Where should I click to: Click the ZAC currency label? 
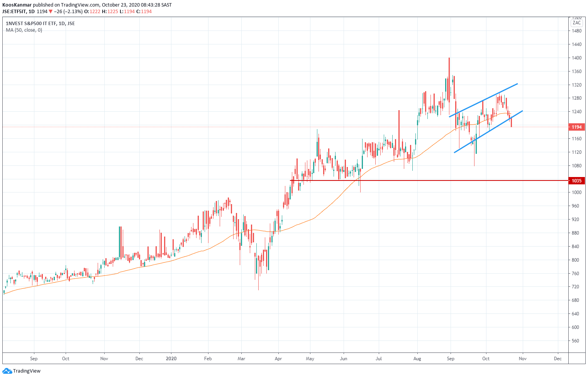577,23
